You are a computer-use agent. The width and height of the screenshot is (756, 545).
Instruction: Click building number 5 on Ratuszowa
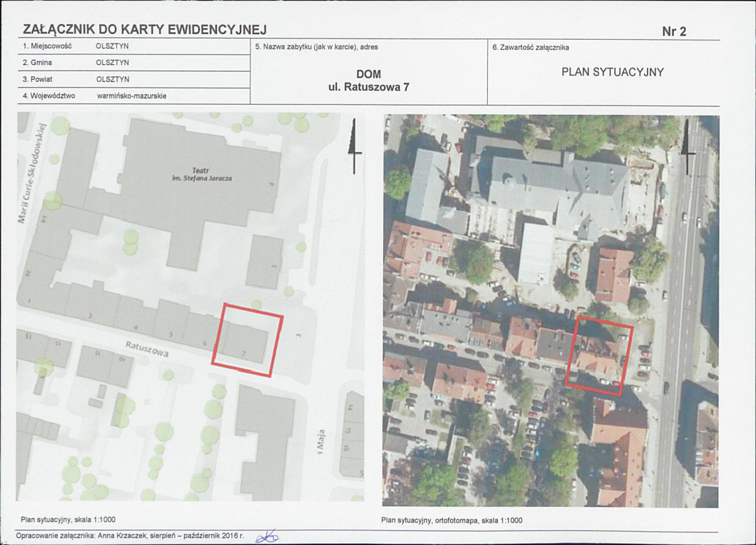[170, 334]
